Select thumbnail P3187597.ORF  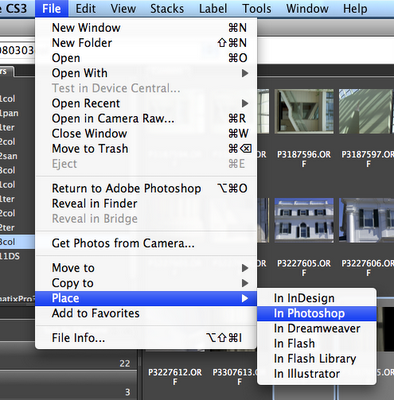366,111
